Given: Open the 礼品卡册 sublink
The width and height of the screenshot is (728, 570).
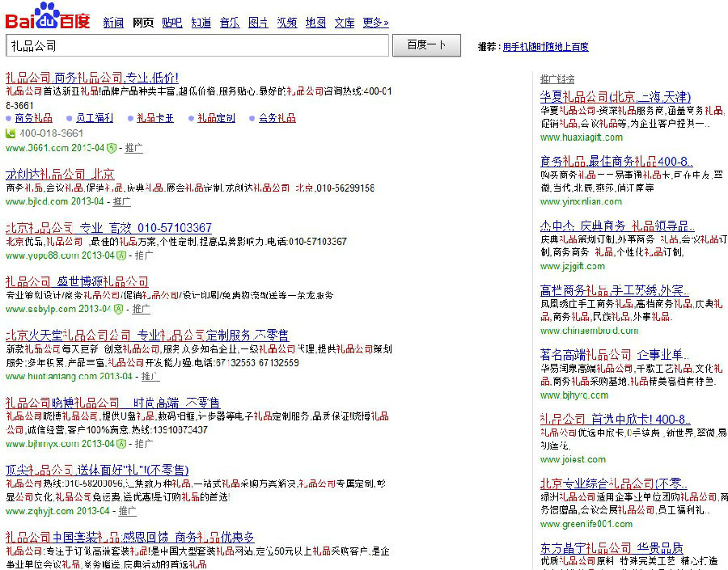Looking at the screenshot, I should click(x=155, y=118).
